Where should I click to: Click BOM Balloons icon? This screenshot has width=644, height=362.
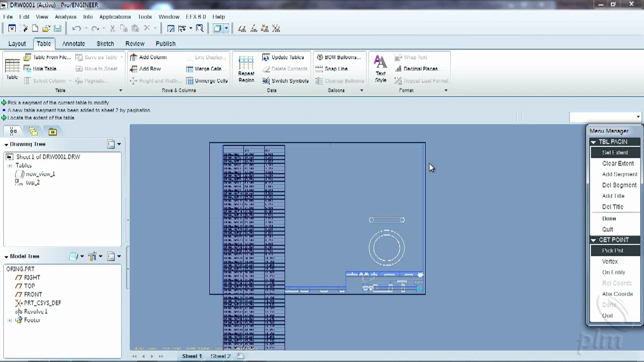320,57
